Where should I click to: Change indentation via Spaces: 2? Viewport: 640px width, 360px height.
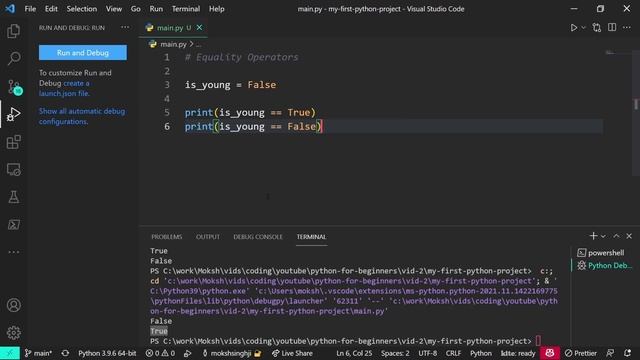tap(395, 353)
